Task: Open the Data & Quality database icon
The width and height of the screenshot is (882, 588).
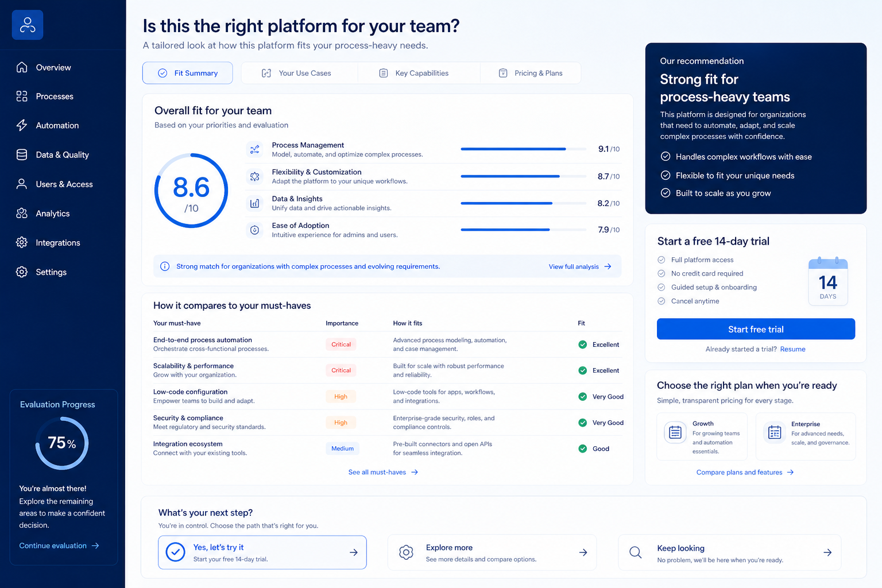Action: pos(22,154)
